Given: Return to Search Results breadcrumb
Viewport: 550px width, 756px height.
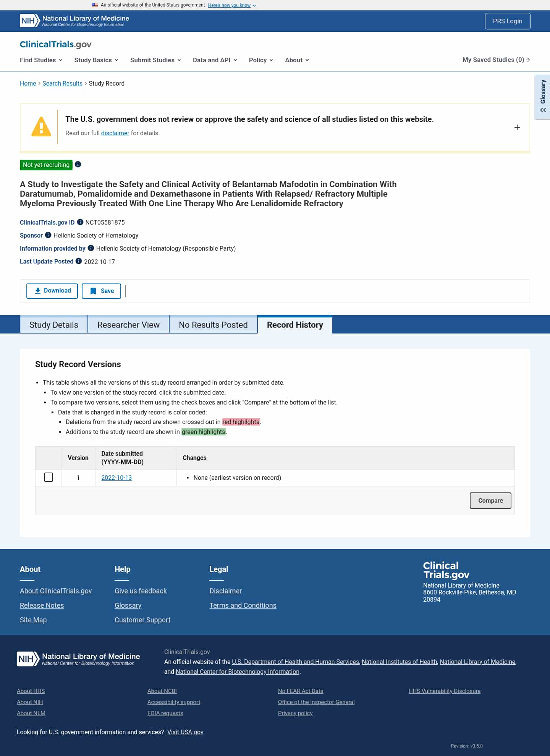Looking at the screenshot, I should tap(62, 83).
